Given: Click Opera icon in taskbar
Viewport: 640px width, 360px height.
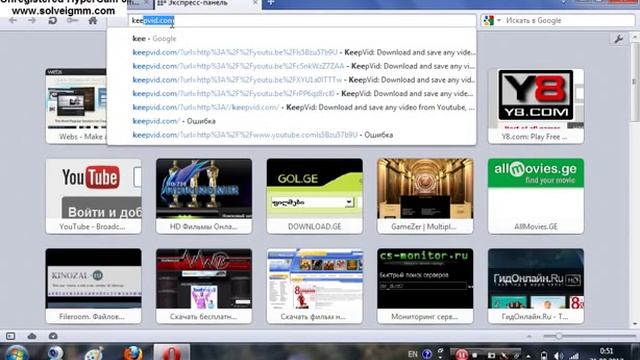Looking at the screenshot, I should 172,353.
